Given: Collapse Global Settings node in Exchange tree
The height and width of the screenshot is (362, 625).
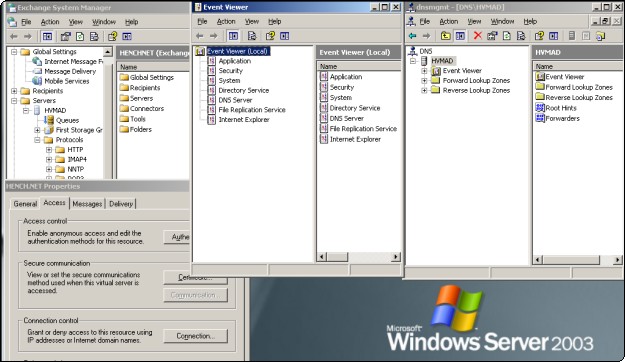Looking at the screenshot, I should pyautogui.click(x=14, y=52).
